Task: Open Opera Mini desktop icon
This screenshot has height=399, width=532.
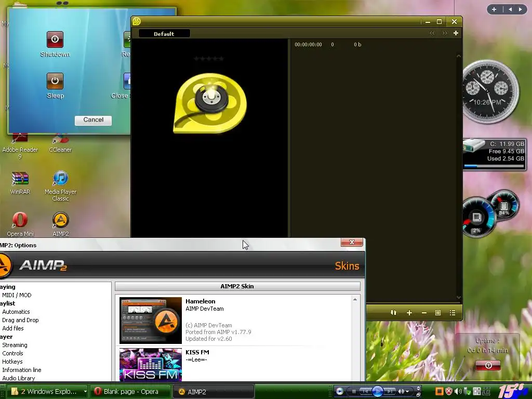Action: [x=20, y=224]
